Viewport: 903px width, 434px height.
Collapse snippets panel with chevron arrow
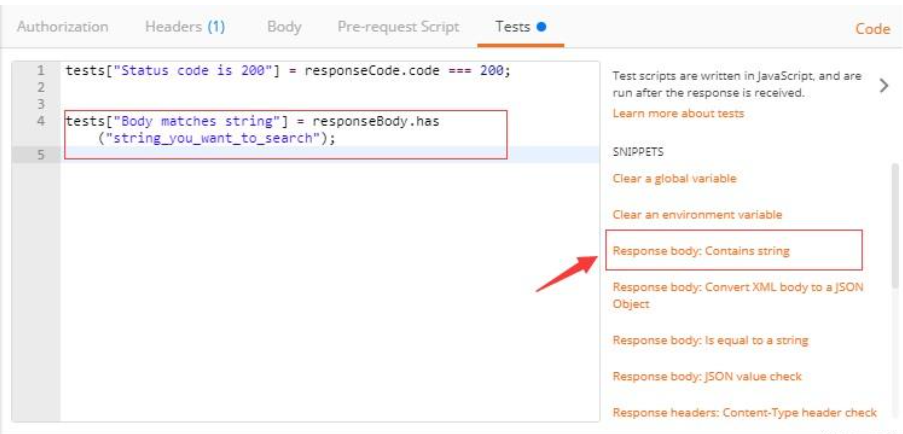pyautogui.click(x=884, y=86)
